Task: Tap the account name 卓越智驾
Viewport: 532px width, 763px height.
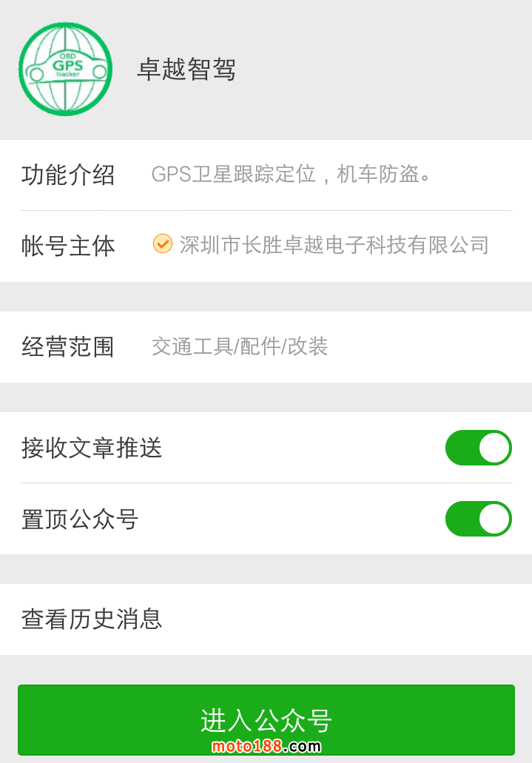Action: point(186,70)
